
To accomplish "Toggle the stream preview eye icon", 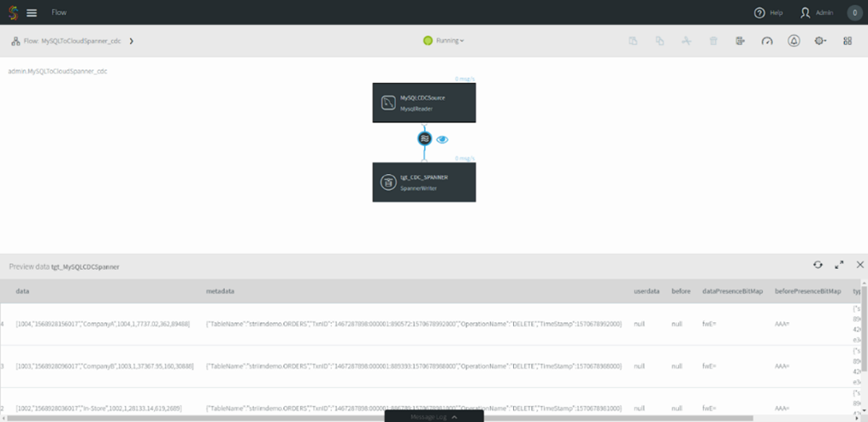I will (x=441, y=139).
